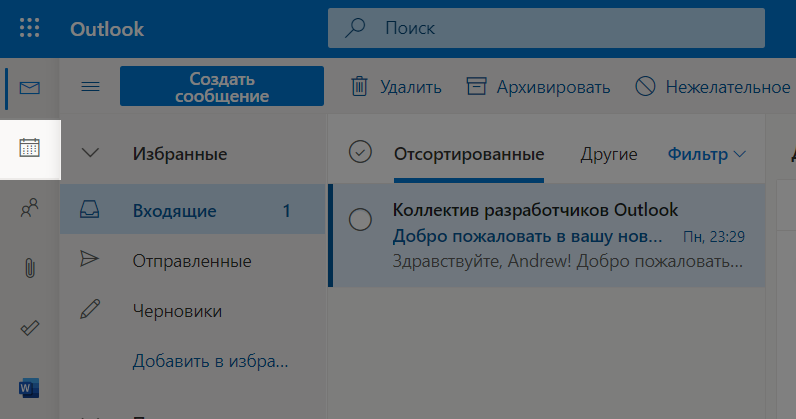Open the Mail module icon
Viewport: 796px width, 419px height.
30,88
